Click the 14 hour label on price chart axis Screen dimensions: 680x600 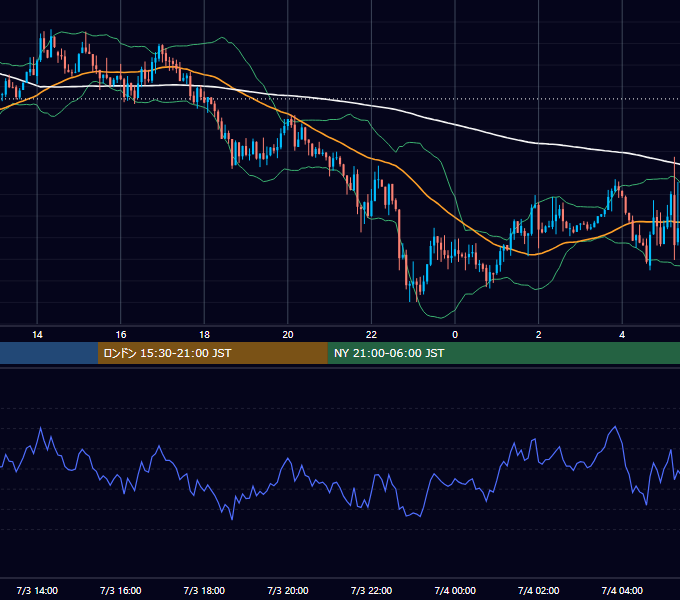37,335
